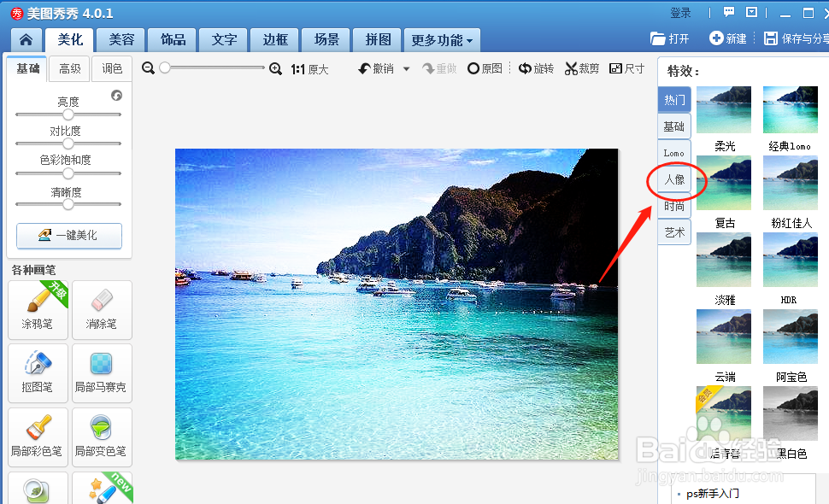Image resolution: width=829 pixels, height=504 pixels.
Task: Click the beach photo on the canvas
Action: pyautogui.click(x=397, y=304)
